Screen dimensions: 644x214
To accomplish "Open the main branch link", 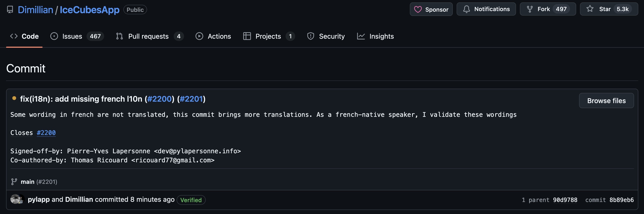I will (28, 182).
